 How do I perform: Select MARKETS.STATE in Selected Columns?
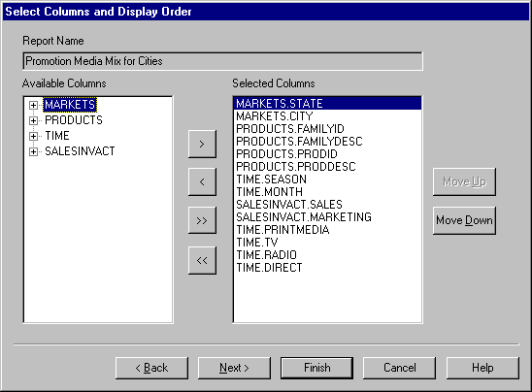[328, 104]
